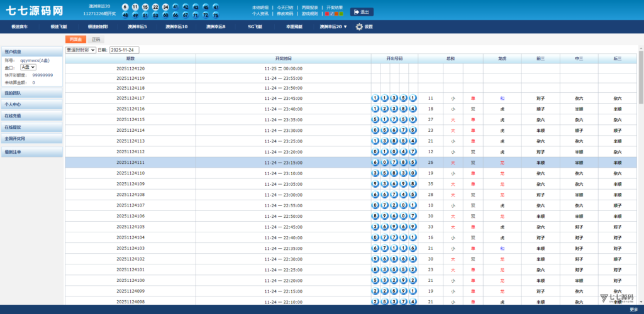
Task: Open the 设置 gear icon
Action: click(x=359, y=27)
